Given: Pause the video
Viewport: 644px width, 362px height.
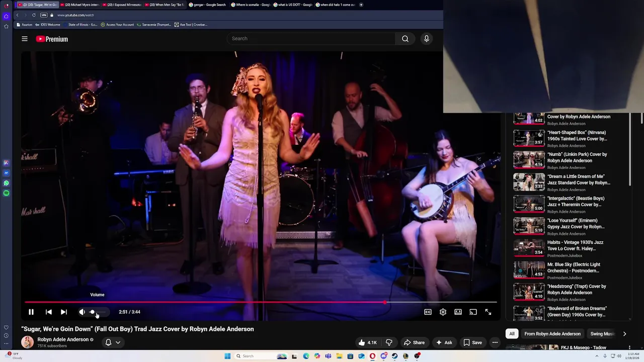Looking at the screenshot, I should [31, 312].
